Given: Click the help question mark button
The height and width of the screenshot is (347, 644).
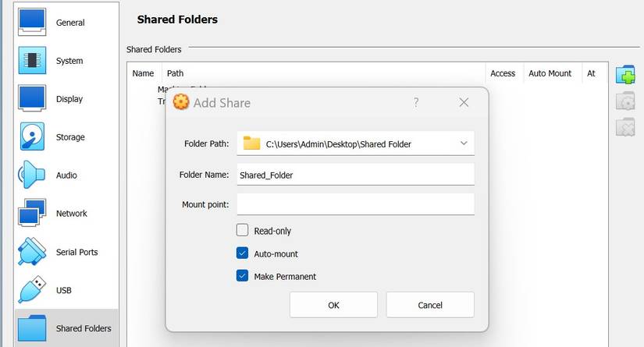Looking at the screenshot, I should [416, 102].
